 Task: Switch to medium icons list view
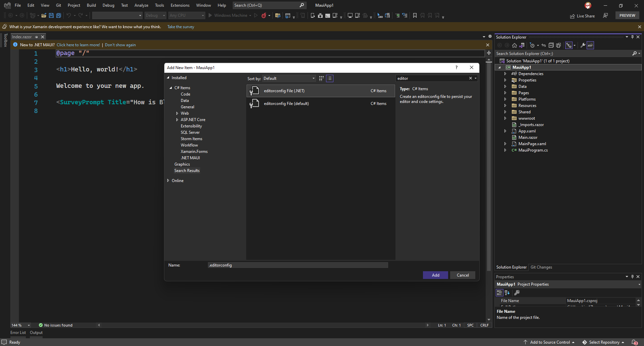click(x=330, y=78)
